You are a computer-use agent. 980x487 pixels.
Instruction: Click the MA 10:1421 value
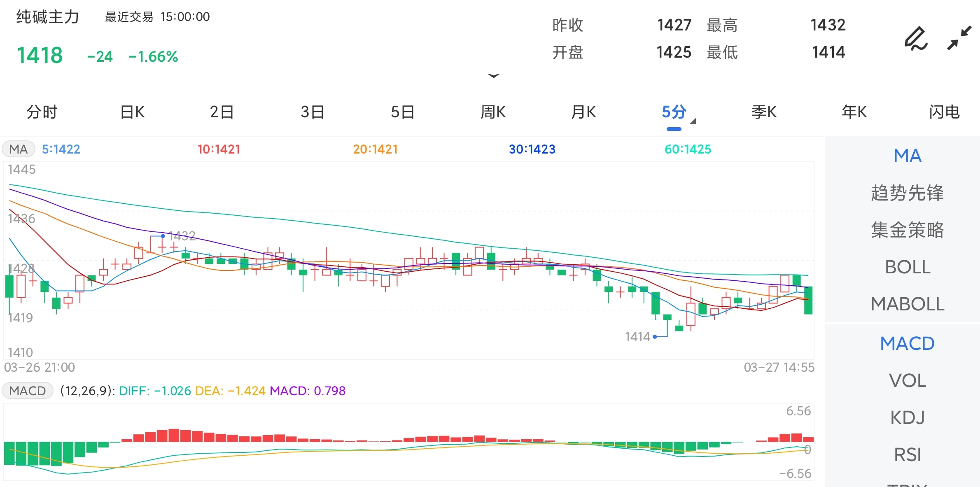219,149
